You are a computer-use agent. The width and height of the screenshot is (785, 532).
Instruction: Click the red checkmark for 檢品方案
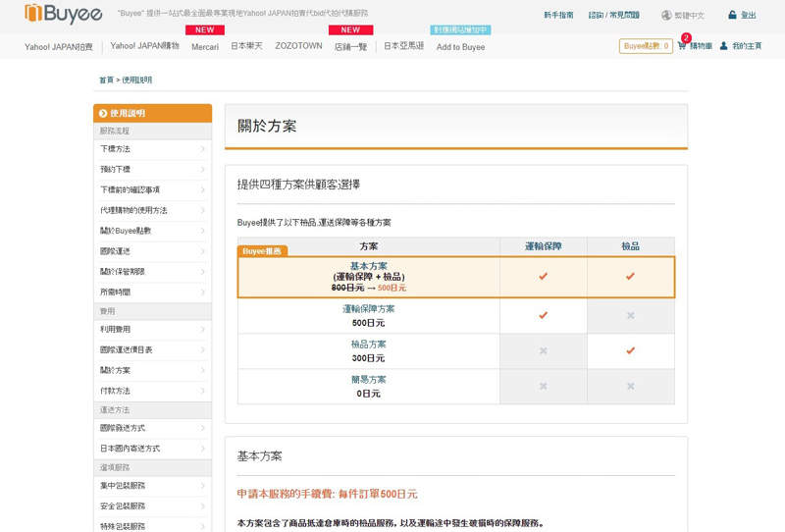click(x=630, y=350)
